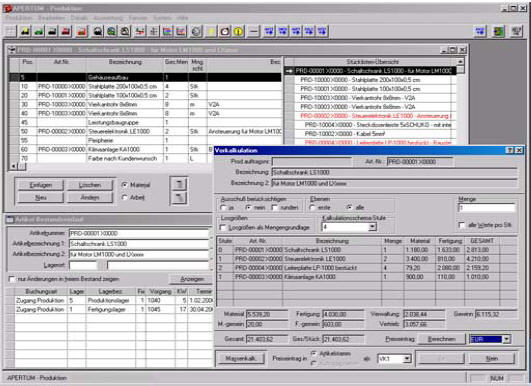
Task: Click the Einfügen button
Action: (41, 185)
